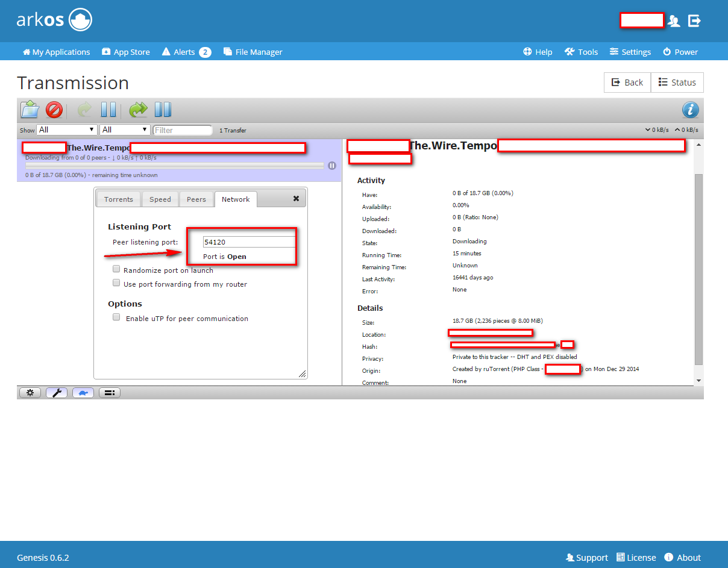Viewport: 728px width, 568px height.
Task: Click the arkOS logo in the header
Action: pyautogui.click(x=54, y=20)
